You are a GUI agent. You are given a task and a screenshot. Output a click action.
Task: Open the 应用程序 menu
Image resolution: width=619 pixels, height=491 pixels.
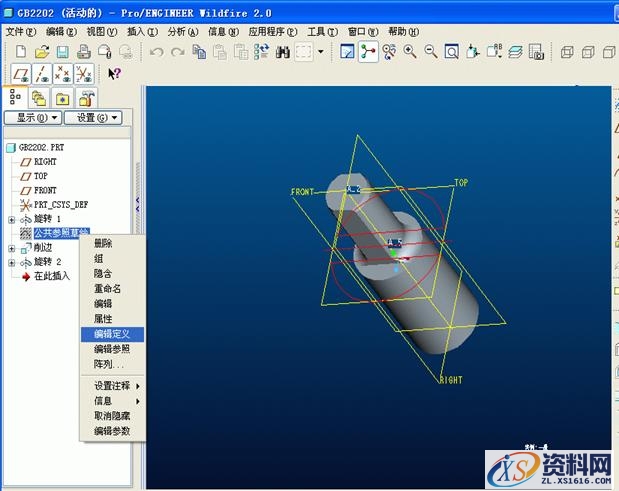[273, 32]
